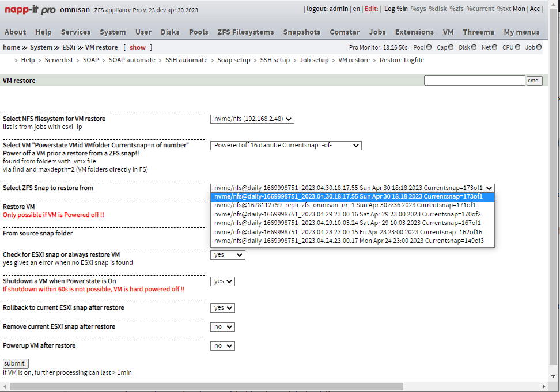Select snapshot option Currentsnap=171of1

353,205
